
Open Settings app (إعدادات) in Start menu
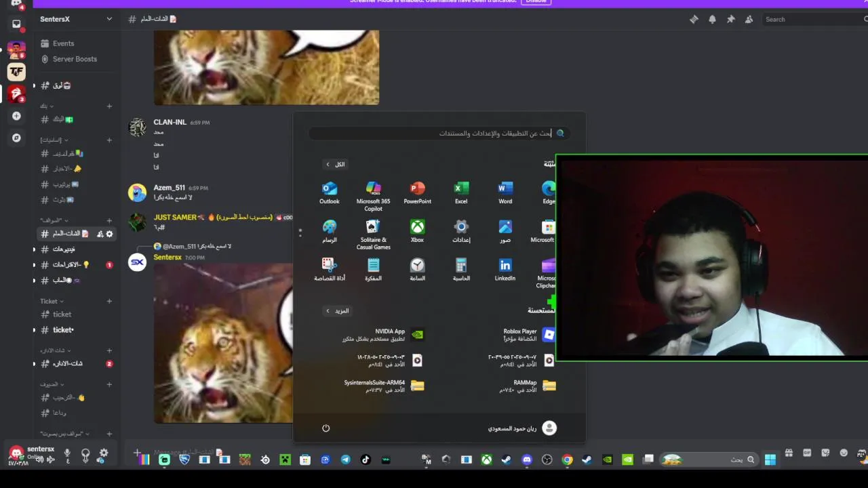pos(461,231)
